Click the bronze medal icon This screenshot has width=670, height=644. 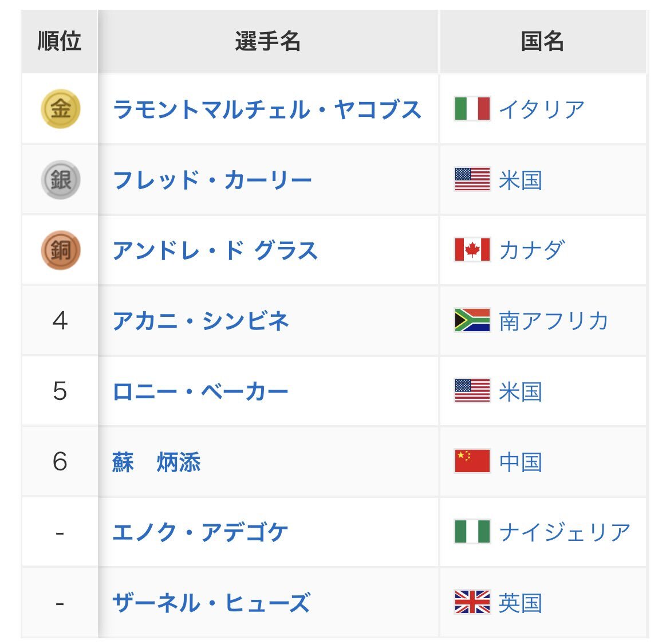[60, 250]
